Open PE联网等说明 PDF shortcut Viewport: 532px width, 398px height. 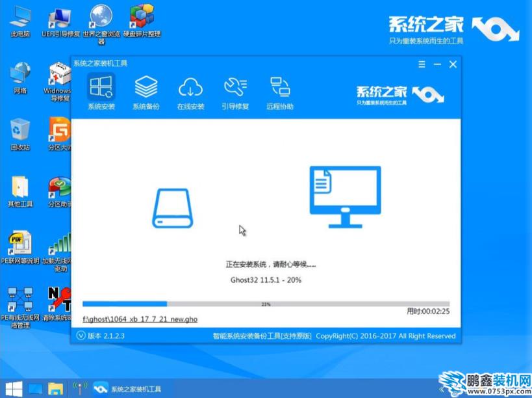[x=20, y=248]
